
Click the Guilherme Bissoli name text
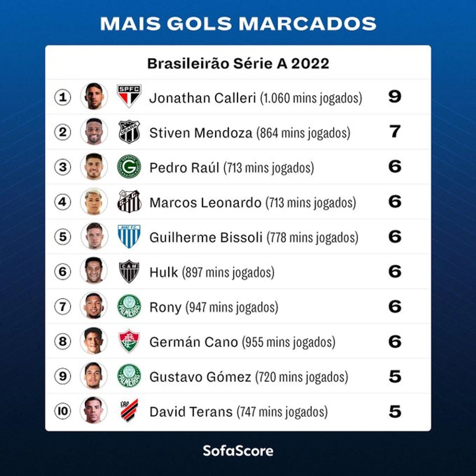pos(206,238)
